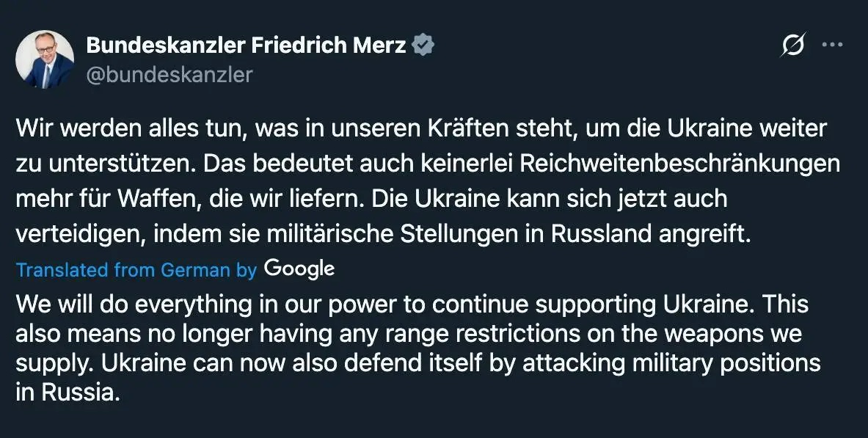Open the Grok slashed-circle icon
The width and height of the screenshot is (868, 438).
coord(792,45)
